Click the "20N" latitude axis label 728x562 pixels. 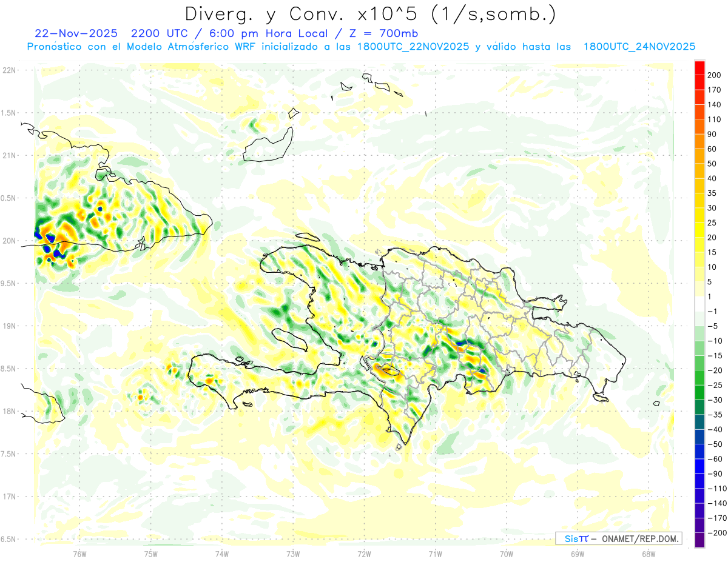(9, 241)
